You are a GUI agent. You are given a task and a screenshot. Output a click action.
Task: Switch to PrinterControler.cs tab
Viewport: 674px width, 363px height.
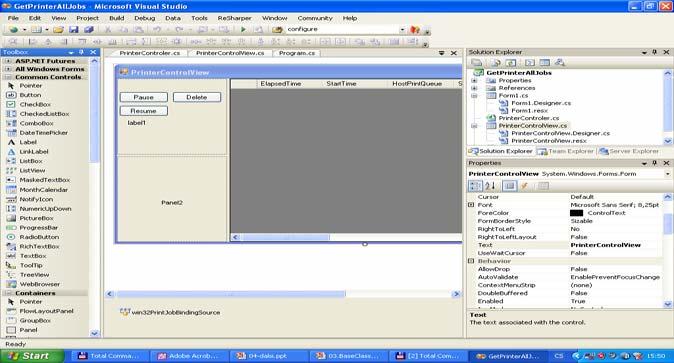(150, 53)
